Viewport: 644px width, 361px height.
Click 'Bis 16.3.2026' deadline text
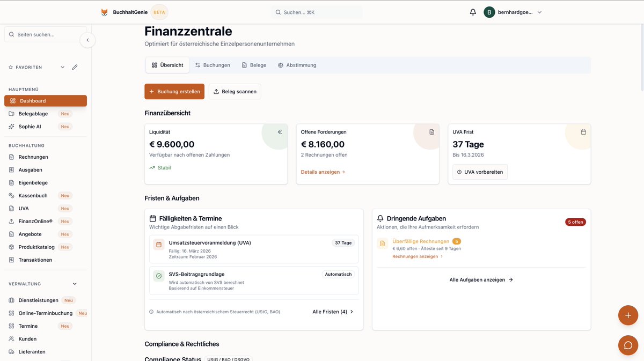pyautogui.click(x=468, y=154)
